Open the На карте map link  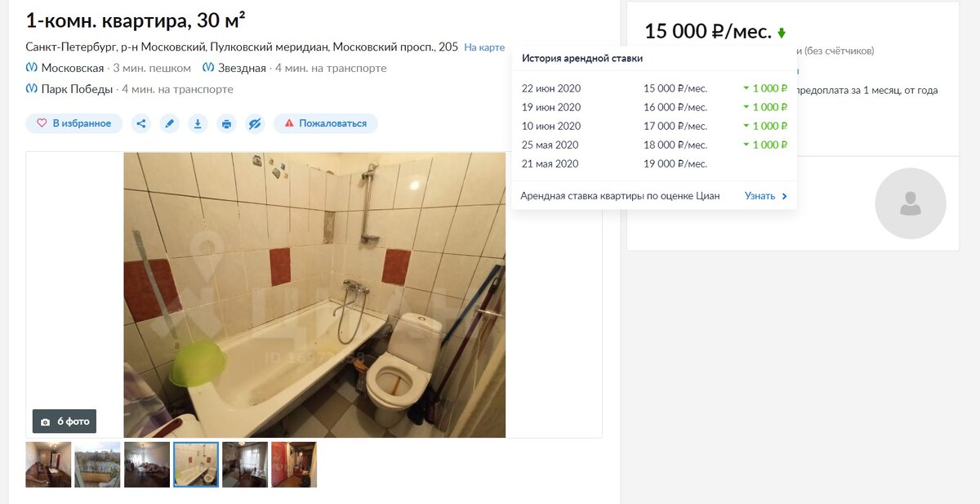(484, 47)
